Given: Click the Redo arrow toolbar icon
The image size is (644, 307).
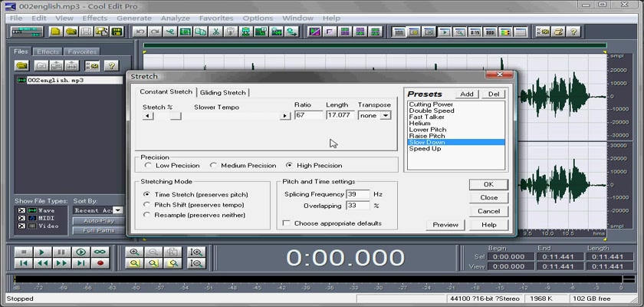Looking at the screenshot, I should coord(155,31).
